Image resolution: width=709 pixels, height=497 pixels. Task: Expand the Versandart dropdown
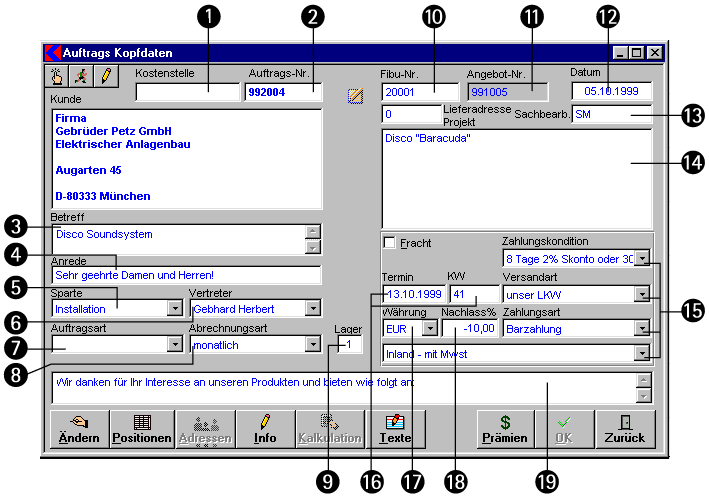pos(641,294)
